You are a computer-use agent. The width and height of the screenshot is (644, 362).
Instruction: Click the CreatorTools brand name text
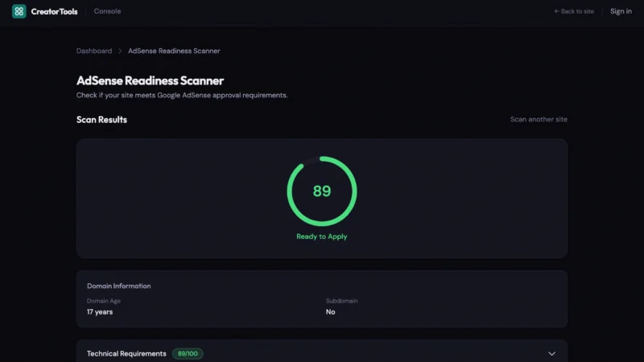click(53, 11)
